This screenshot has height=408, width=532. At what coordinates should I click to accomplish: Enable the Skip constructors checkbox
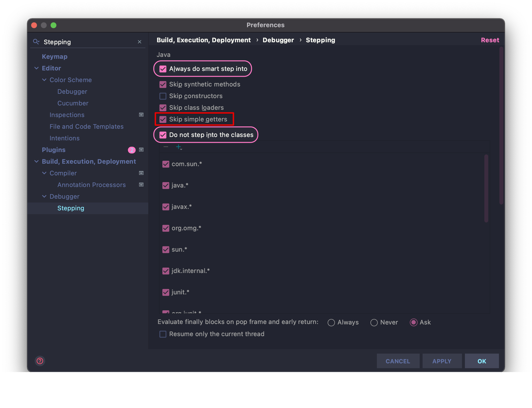(x=163, y=96)
